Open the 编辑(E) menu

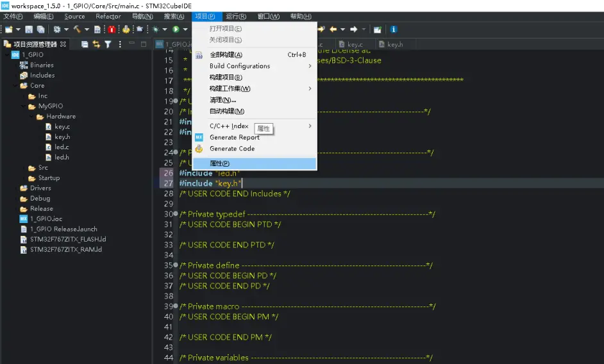[x=44, y=16]
